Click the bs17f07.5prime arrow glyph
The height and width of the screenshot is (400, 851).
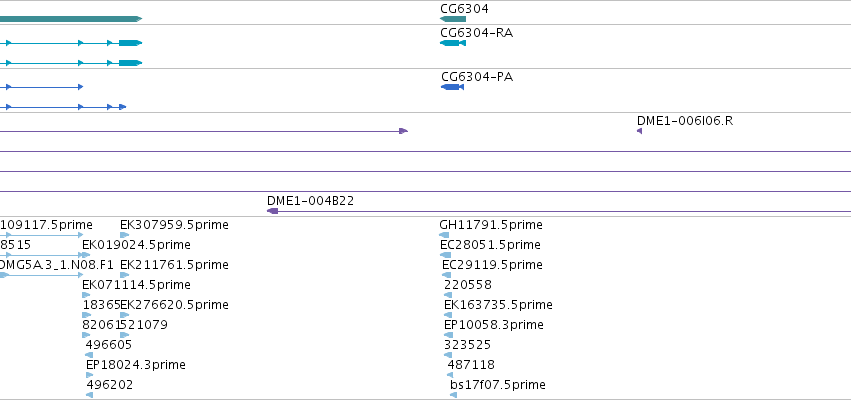click(454, 395)
